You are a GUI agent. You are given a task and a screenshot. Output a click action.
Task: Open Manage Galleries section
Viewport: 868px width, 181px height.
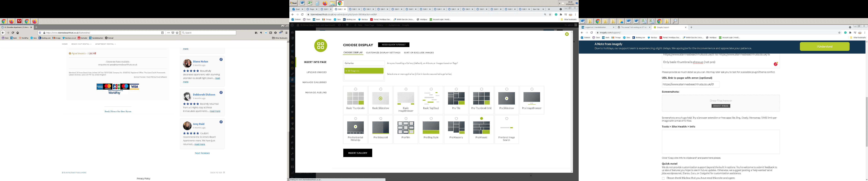point(314,82)
